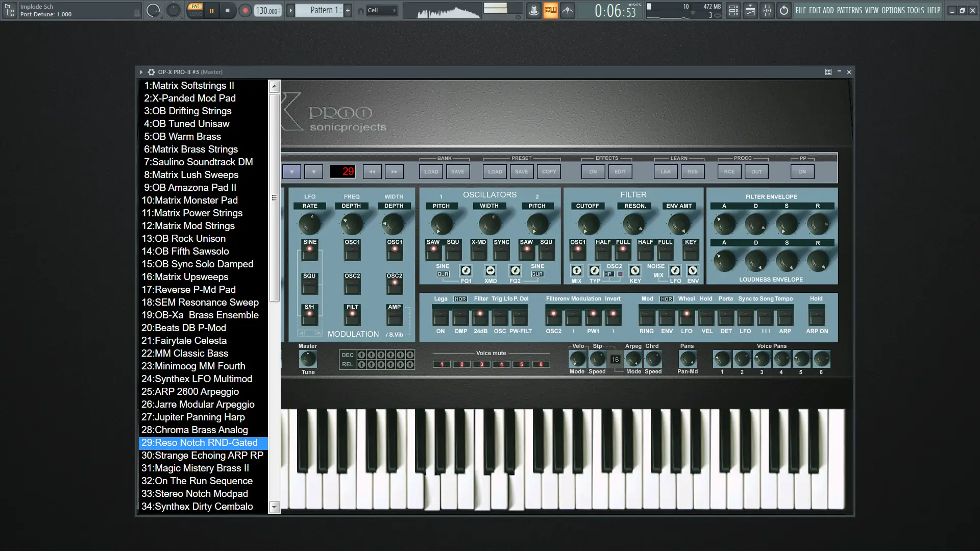980x551 pixels.
Task: Click the PRESET COPY button
Action: pos(549,171)
